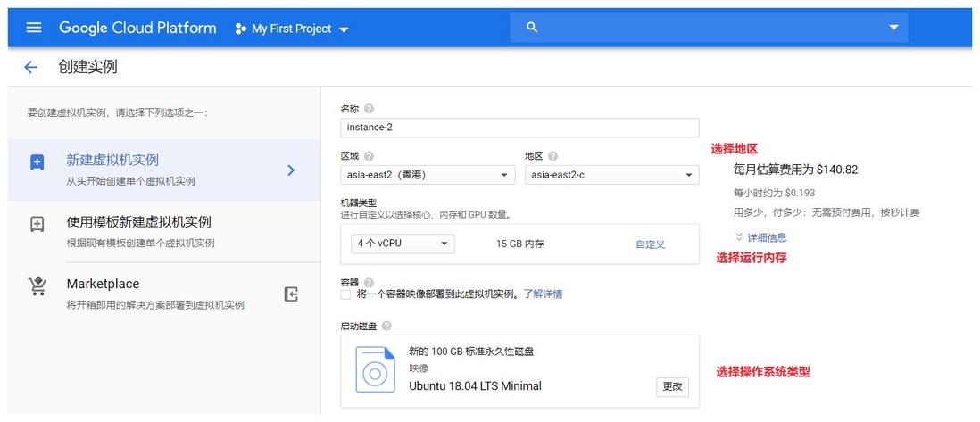This screenshot has width=980, height=422.
Task: Click the 更改 boot disk button
Action: [x=672, y=386]
